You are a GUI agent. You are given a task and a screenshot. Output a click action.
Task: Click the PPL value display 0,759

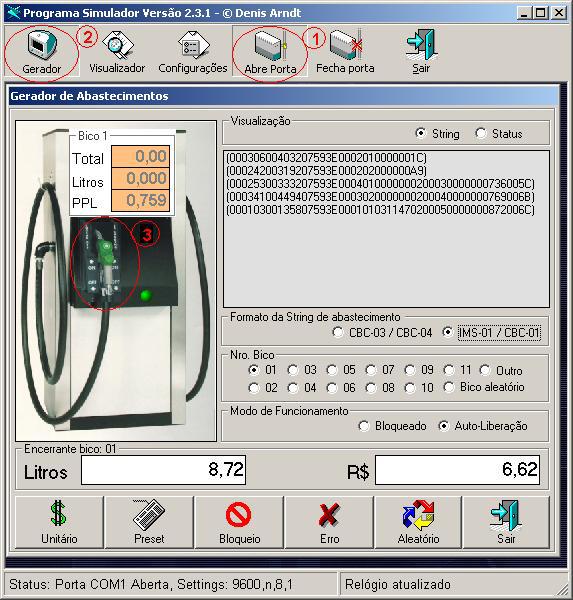point(140,200)
